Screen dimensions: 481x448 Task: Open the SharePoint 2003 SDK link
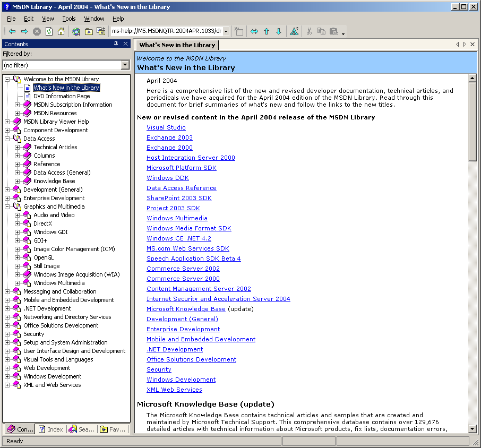point(179,198)
